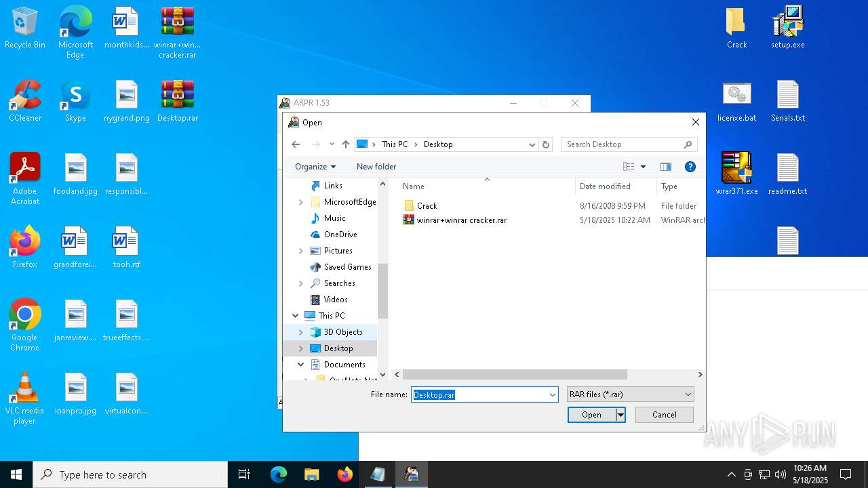Expand the File name history dropdown
The image size is (868, 488).
(x=553, y=394)
